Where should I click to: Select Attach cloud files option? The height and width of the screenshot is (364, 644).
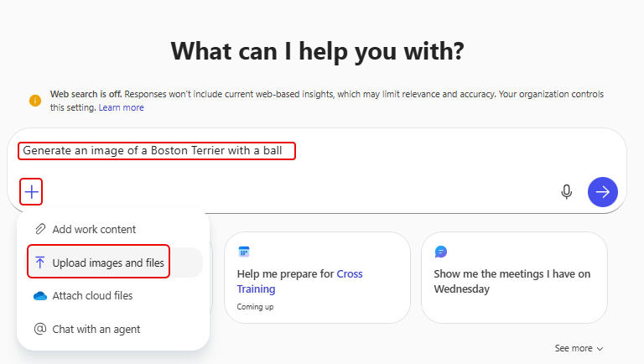point(92,296)
